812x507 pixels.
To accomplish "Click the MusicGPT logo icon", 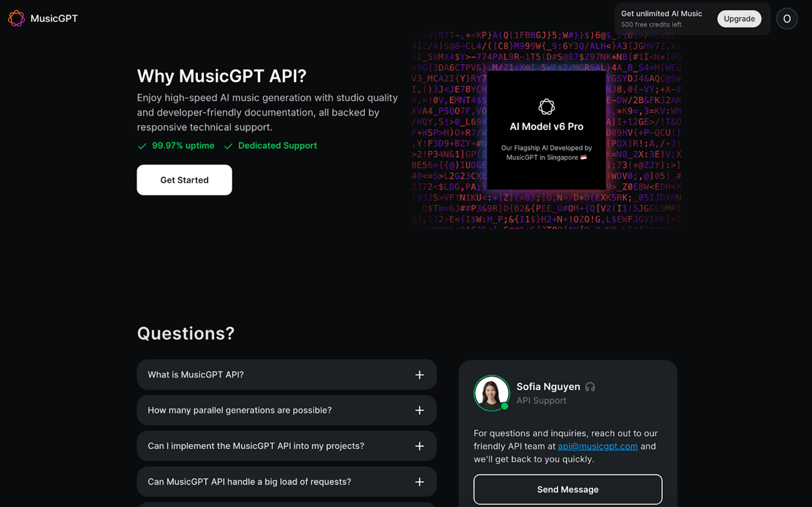I will (x=16, y=18).
